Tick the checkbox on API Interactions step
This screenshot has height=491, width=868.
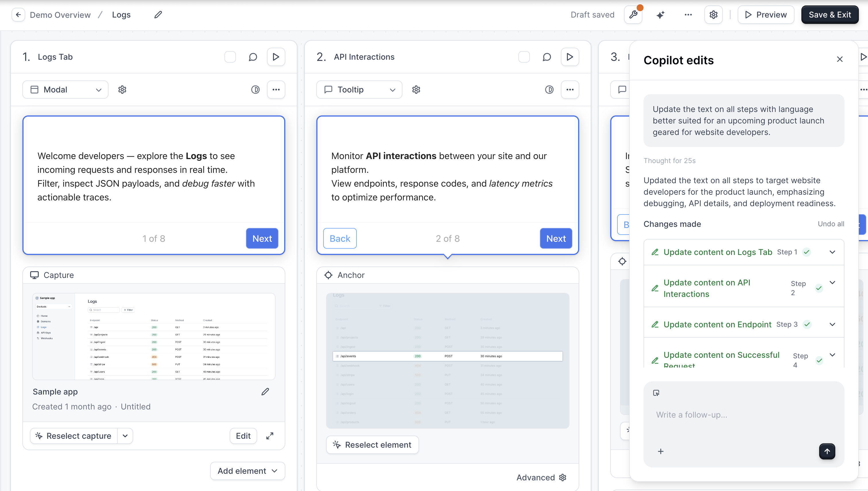(x=524, y=57)
